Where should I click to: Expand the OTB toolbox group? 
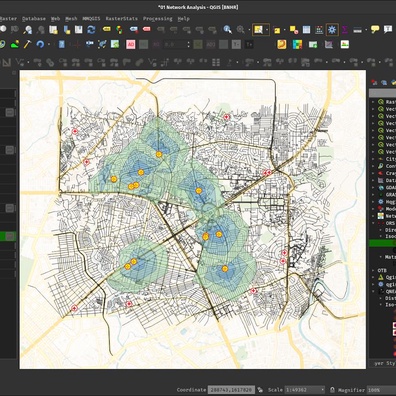coord(373,270)
